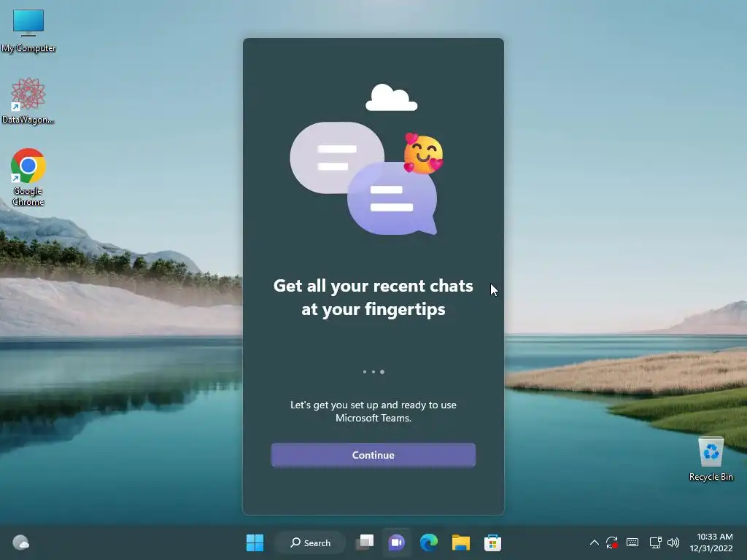Viewport: 747px width, 560px height.
Task: Open the Windows Start menu
Action: coord(255,542)
